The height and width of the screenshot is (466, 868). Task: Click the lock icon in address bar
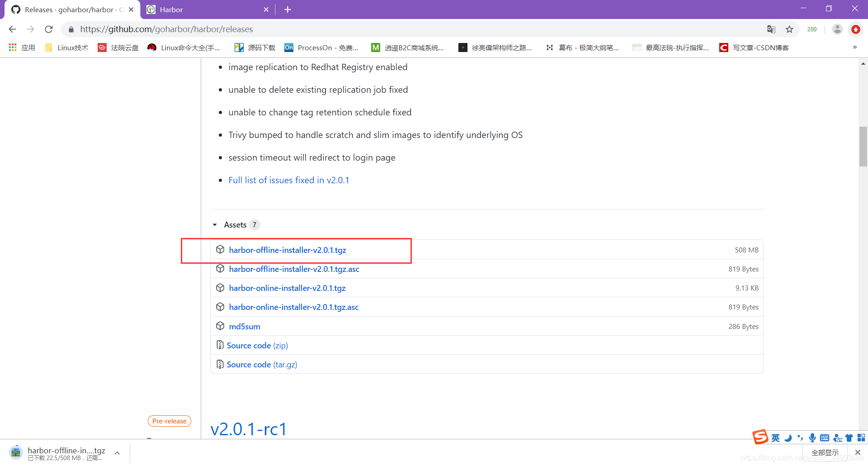71,29
